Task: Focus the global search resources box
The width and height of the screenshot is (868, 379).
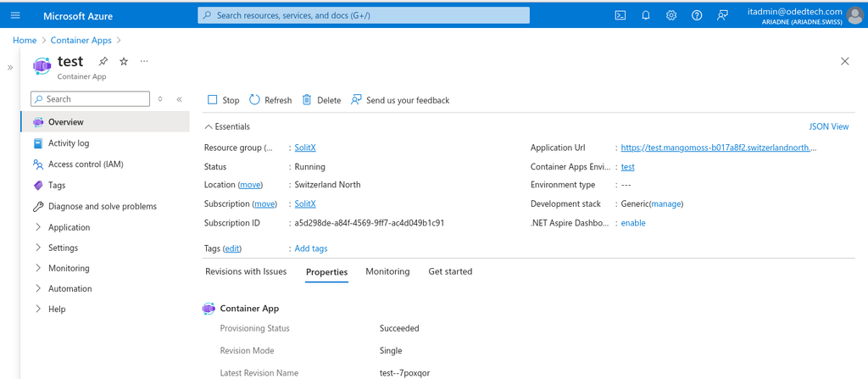Action: coord(364,15)
